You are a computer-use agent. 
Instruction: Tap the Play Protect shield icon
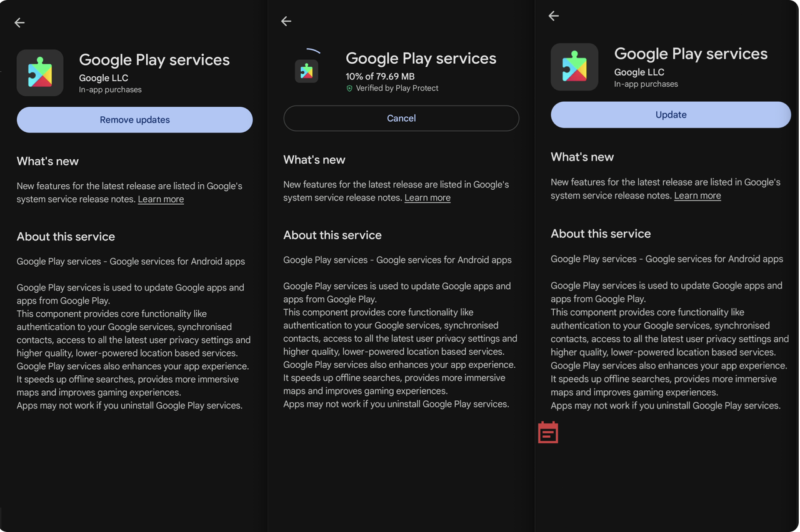click(349, 89)
